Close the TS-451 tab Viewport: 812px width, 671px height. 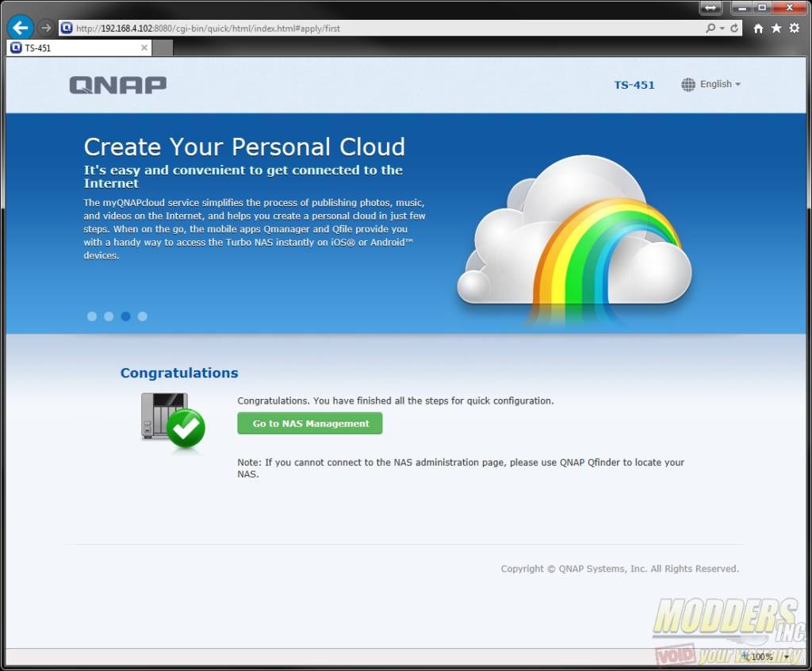[144, 48]
